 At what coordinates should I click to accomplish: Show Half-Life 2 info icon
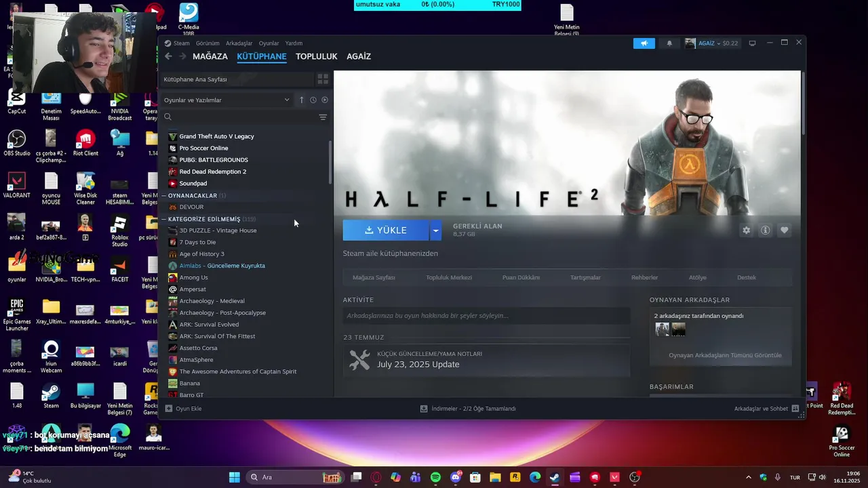[x=765, y=230]
